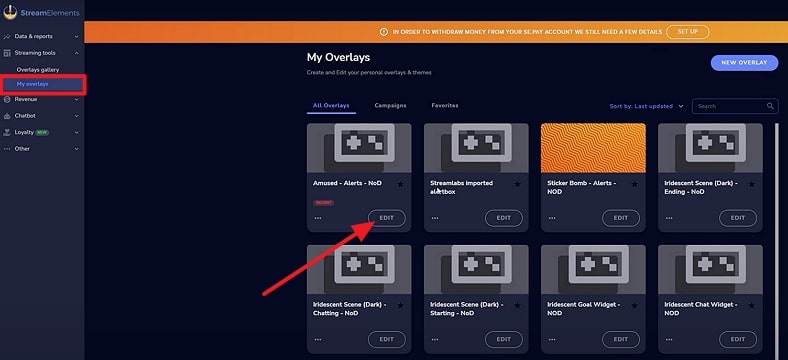Edit the Streamlabs imported alertbox overlay

pyautogui.click(x=504, y=218)
